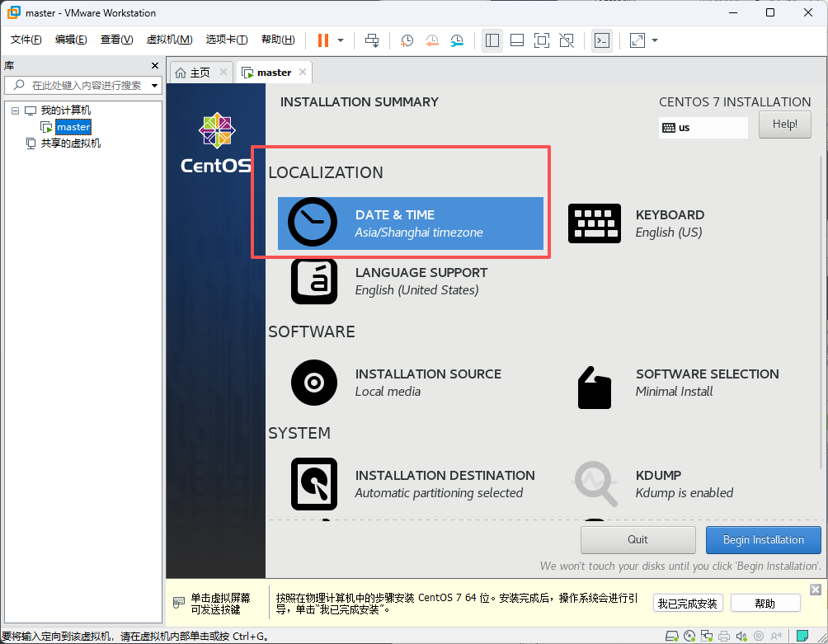
Task: Click the CD/DVD drive status icon
Action: click(689, 636)
